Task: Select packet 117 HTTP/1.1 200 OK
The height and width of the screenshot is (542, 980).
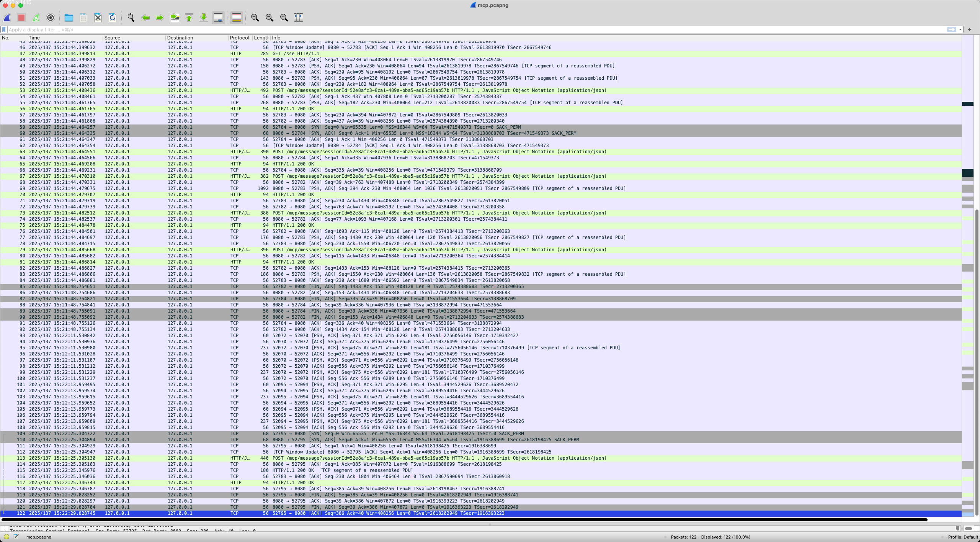Action: point(481,483)
